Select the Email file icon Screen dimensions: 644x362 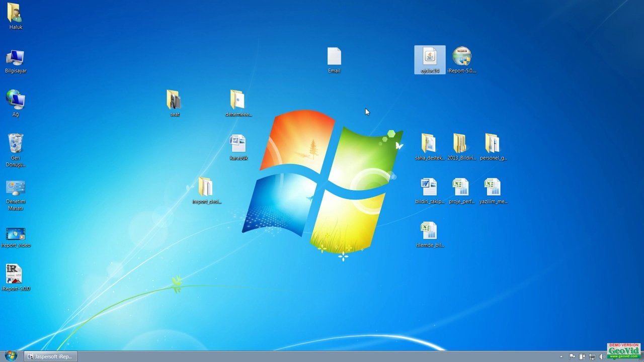pyautogui.click(x=334, y=57)
